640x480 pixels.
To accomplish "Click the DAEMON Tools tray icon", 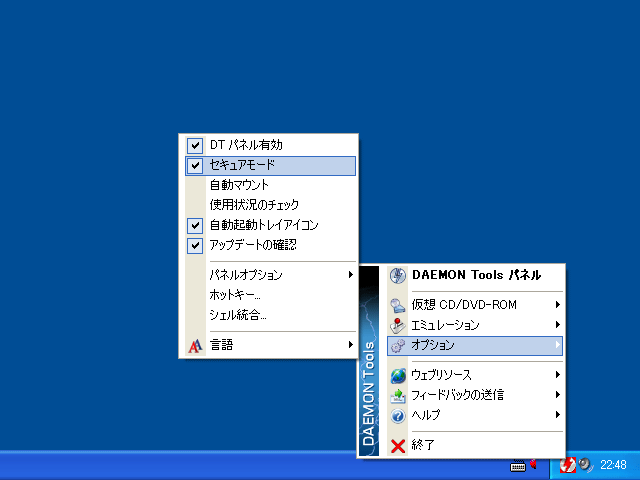I will coord(567,465).
